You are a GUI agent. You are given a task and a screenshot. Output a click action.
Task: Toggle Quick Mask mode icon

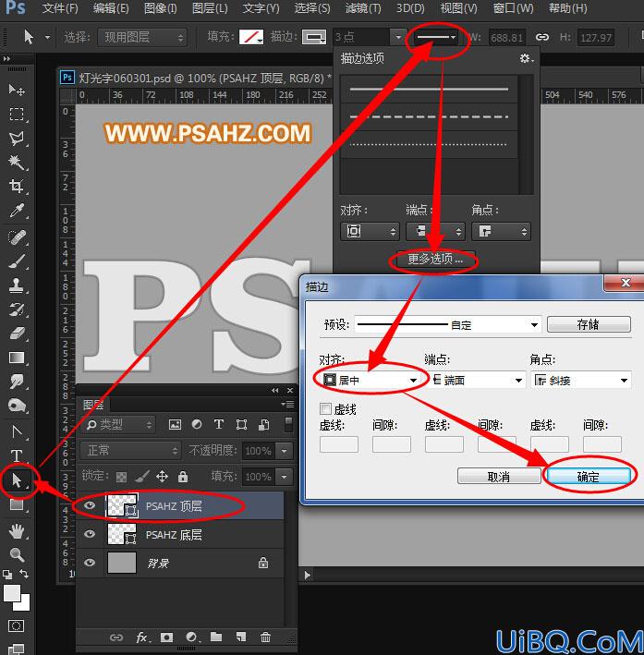(17, 625)
